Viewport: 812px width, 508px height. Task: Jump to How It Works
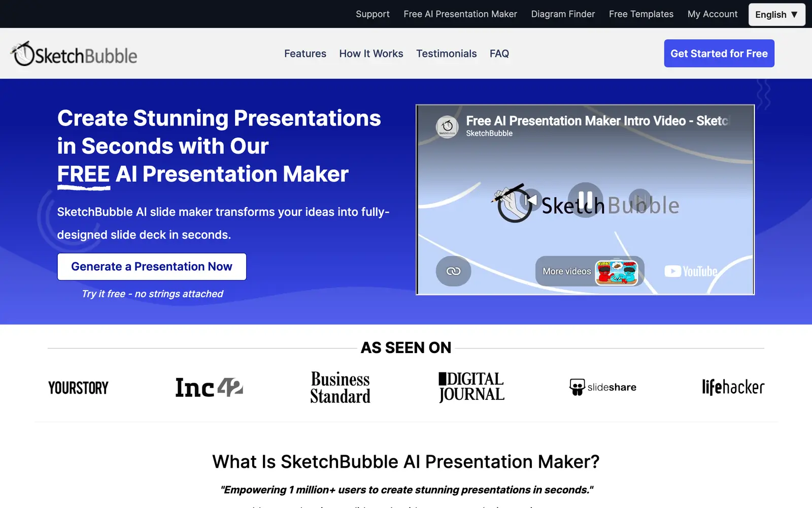[371, 53]
